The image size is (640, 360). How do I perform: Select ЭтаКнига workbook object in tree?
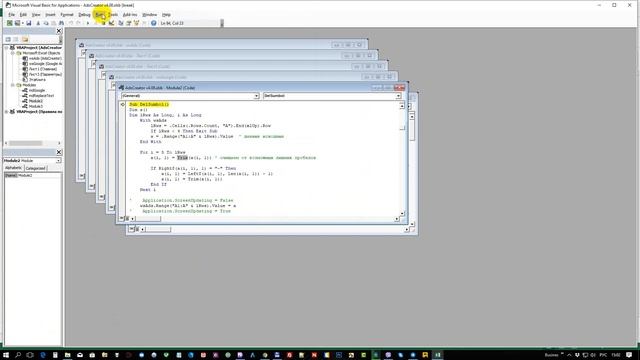pyautogui.click(x=34, y=80)
